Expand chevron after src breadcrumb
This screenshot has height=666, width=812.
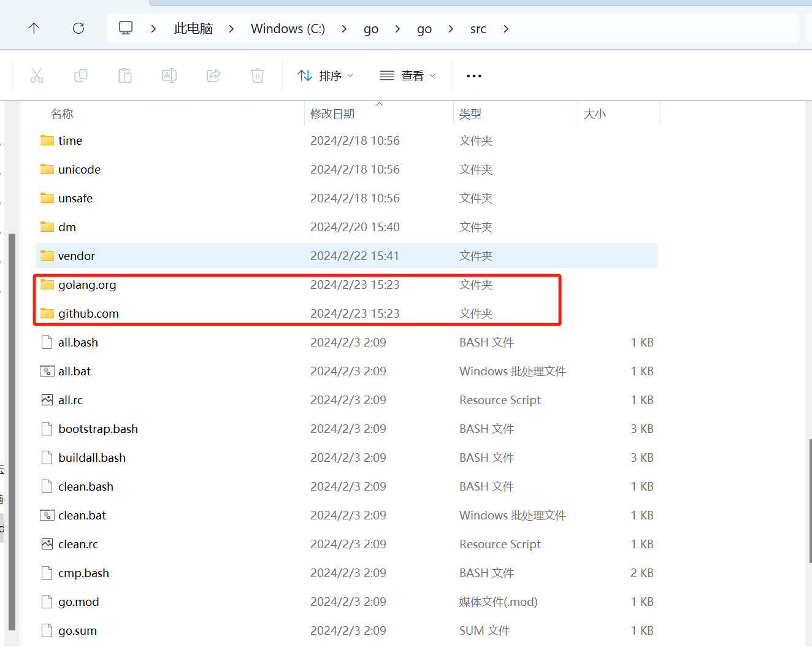506,29
